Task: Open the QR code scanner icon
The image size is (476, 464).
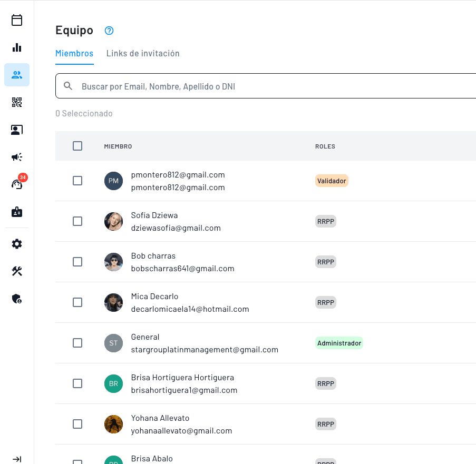Action: click(x=17, y=102)
